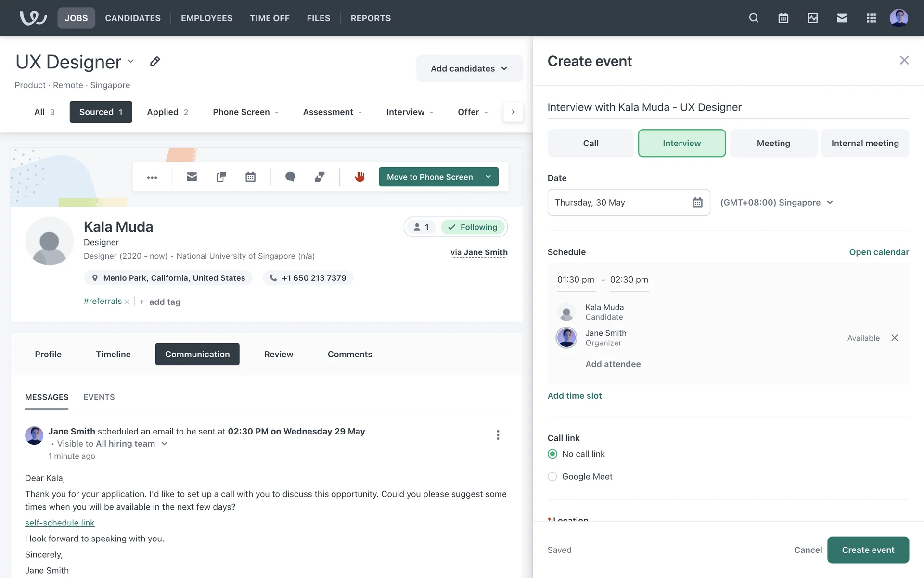The image size is (924, 578).
Task: Expand arrow beside Move to Phone Screen
Action: (488, 177)
